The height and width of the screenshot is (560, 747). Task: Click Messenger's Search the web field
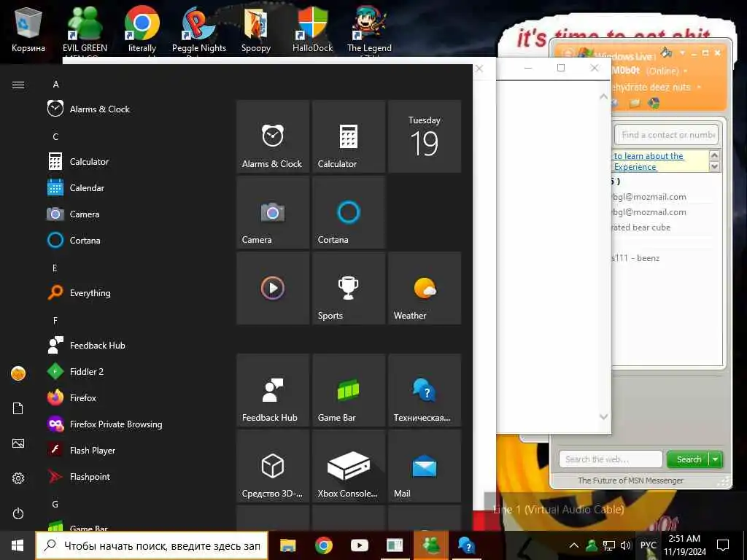point(611,459)
